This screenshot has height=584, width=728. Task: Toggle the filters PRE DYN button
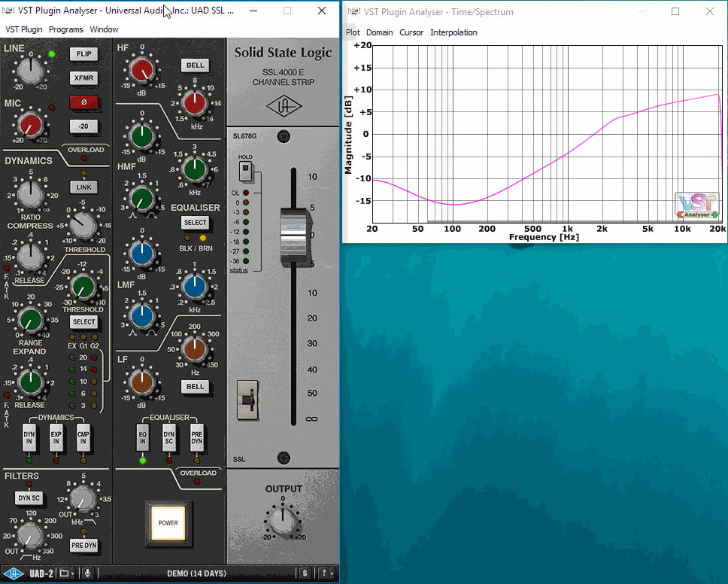84,546
